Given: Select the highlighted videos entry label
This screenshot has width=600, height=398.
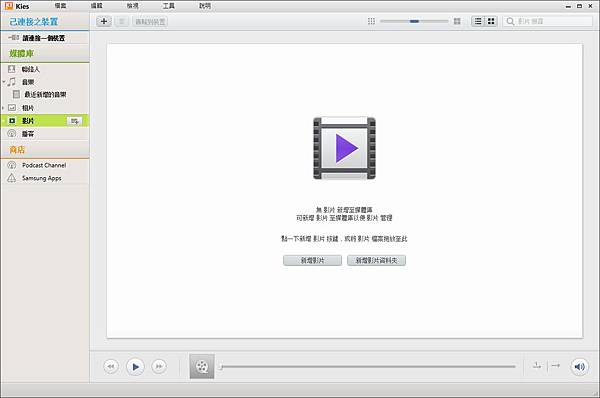Looking at the screenshot, I should pyautogui.click(x=28, y=121).
